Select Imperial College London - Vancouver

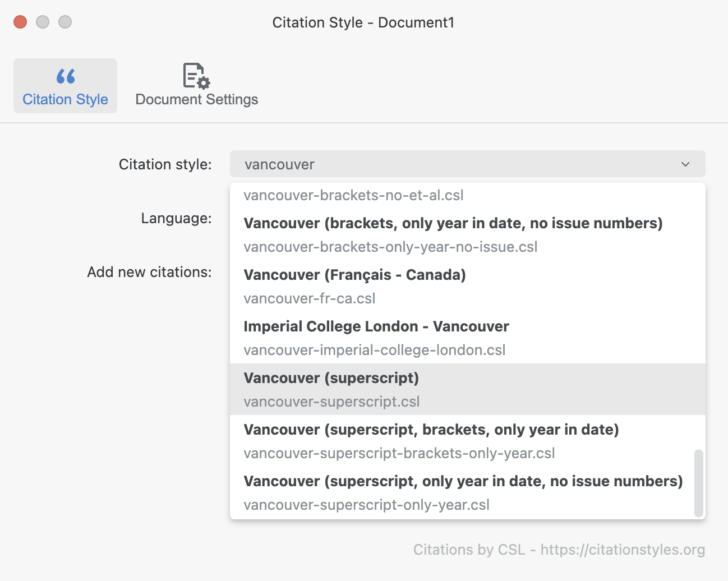468,338
